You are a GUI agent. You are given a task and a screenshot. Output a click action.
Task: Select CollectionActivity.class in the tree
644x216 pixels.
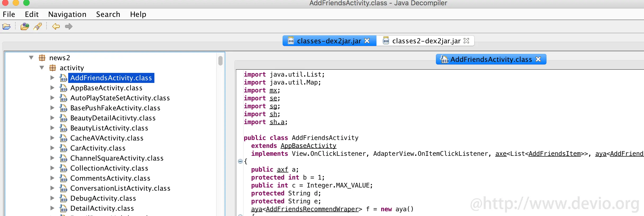[109, 168]
